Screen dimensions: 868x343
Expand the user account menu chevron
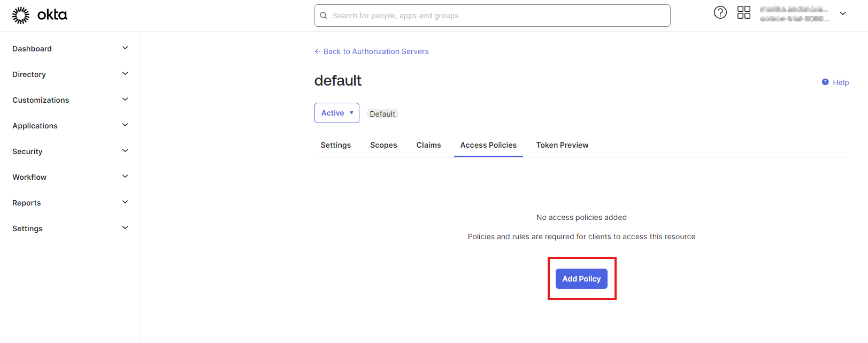842,13
